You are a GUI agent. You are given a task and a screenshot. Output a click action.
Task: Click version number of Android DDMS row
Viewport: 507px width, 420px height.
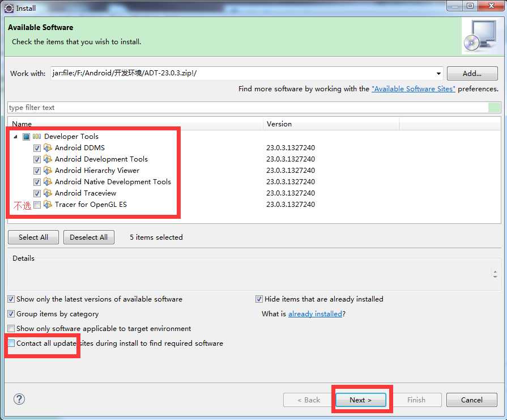[291, 148]
